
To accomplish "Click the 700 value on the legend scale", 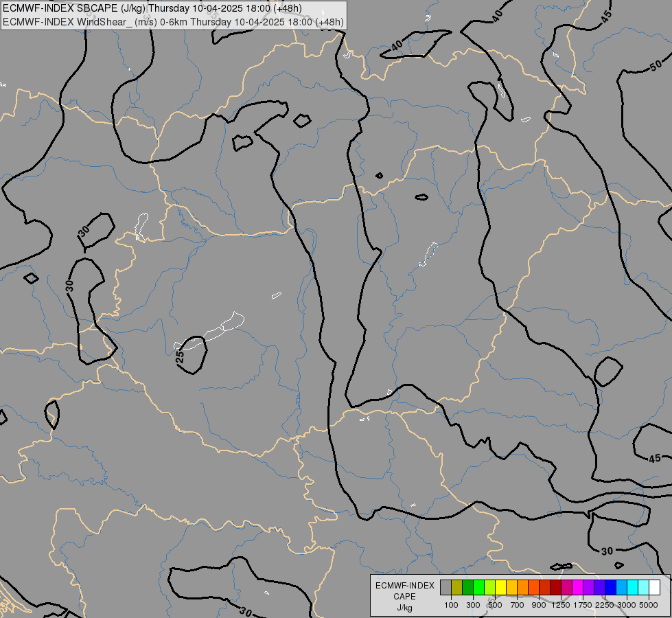I will (x=517, y=605).
